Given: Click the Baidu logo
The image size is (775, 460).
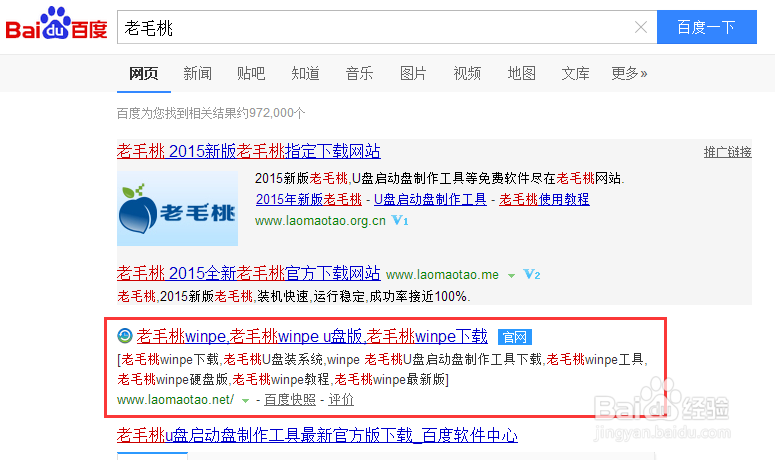Looking at the screenshot, I should click(56, 24).
